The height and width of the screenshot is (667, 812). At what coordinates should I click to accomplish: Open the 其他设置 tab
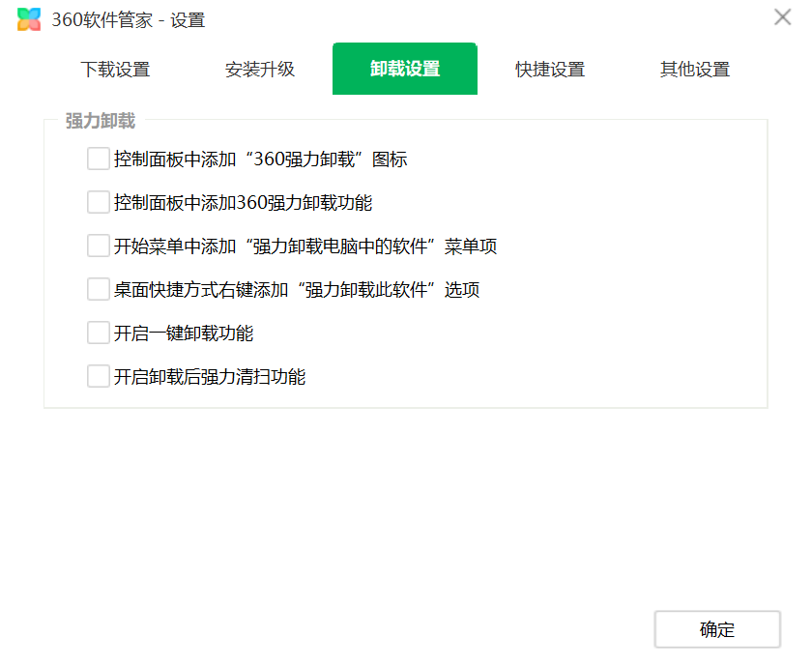coord(695,69)
